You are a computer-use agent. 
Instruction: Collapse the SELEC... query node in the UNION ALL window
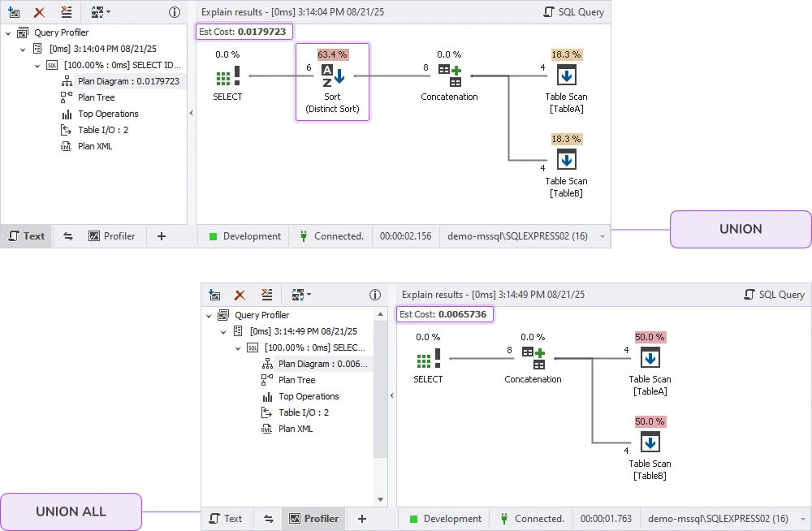[238, 348]
